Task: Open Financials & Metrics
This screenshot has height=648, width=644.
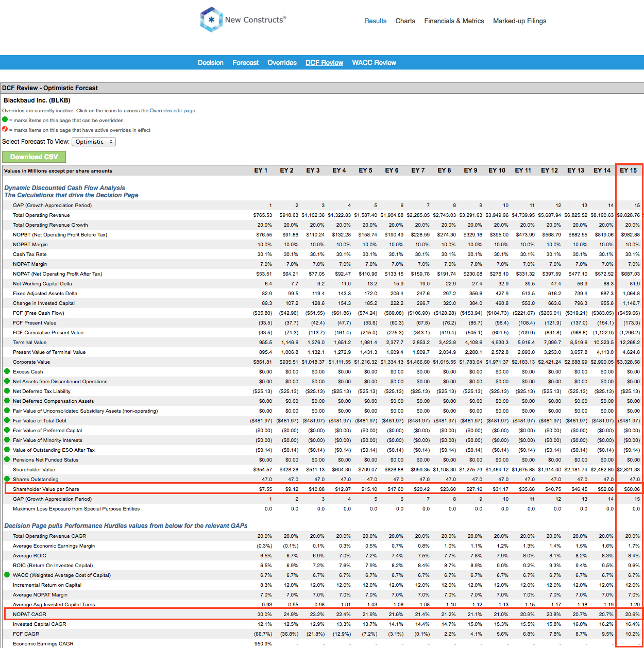Action: click(454, 21)
